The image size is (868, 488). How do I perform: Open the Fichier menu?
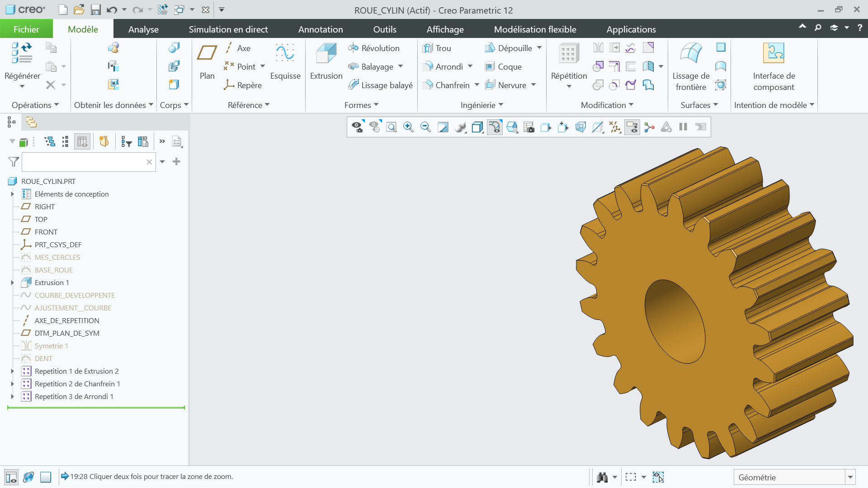26,29
